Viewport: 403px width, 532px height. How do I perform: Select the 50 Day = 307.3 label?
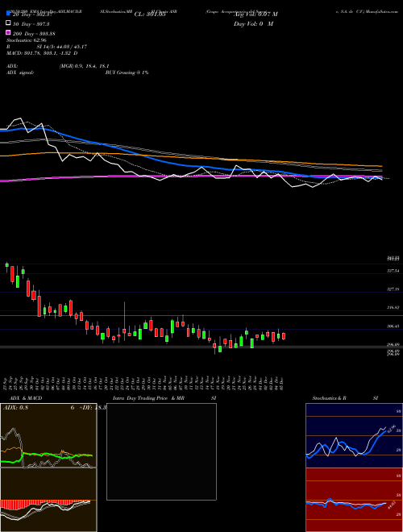coord(31,23)
